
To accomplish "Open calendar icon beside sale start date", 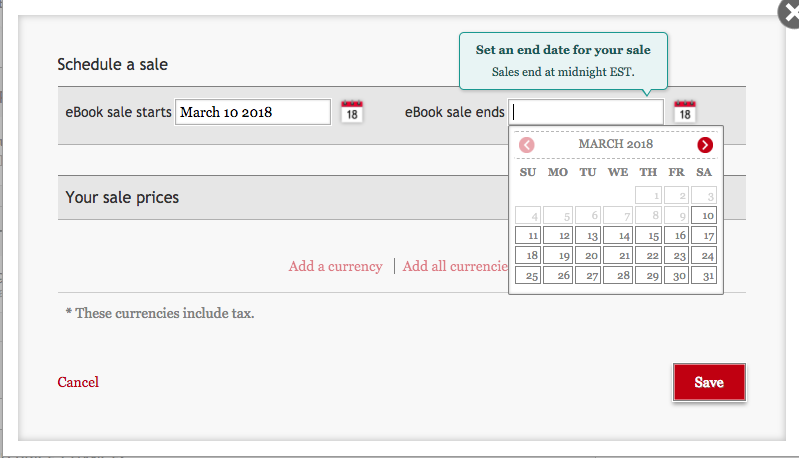I will [x=352, y=111].
